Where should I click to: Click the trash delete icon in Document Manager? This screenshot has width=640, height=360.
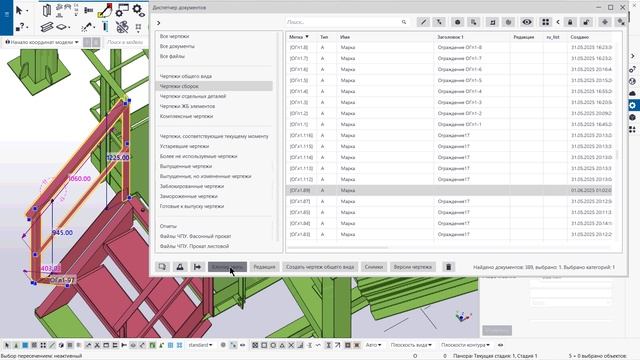[x=448, y=267]
